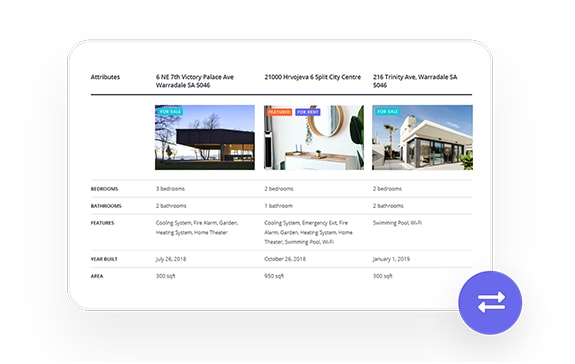Click the Attributes column header

click(105, 77)
